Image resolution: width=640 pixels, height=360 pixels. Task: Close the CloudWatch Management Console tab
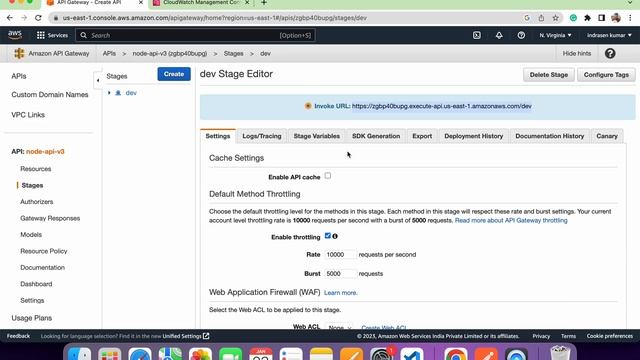247,3
